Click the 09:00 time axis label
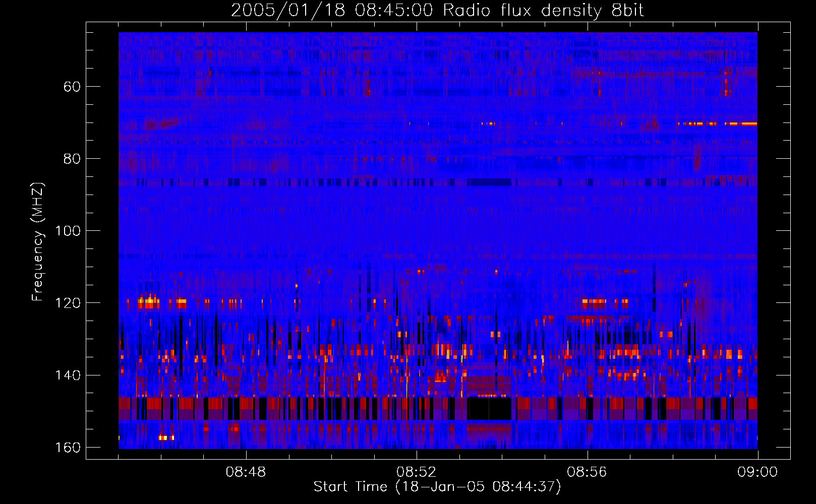The height and width of the screenshot is (504, 816). pos(757,472)
